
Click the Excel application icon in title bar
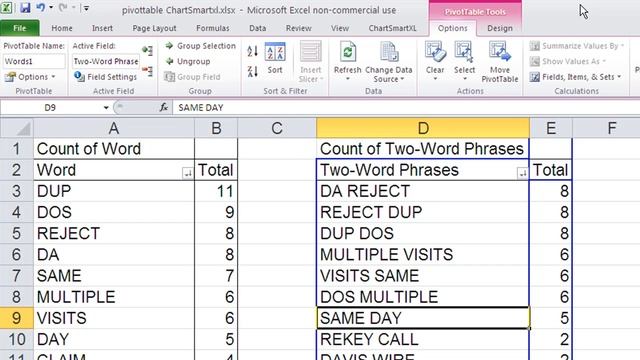point(7,7)
